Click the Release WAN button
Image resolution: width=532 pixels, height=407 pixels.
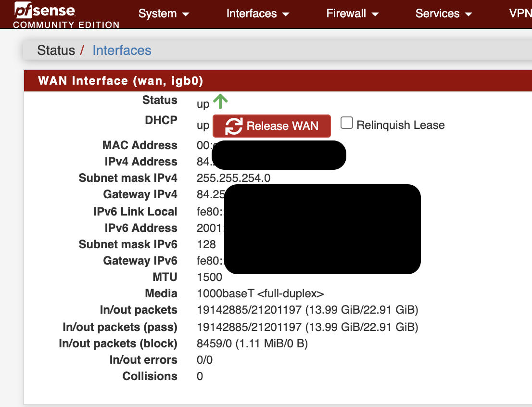pos(271,126)
